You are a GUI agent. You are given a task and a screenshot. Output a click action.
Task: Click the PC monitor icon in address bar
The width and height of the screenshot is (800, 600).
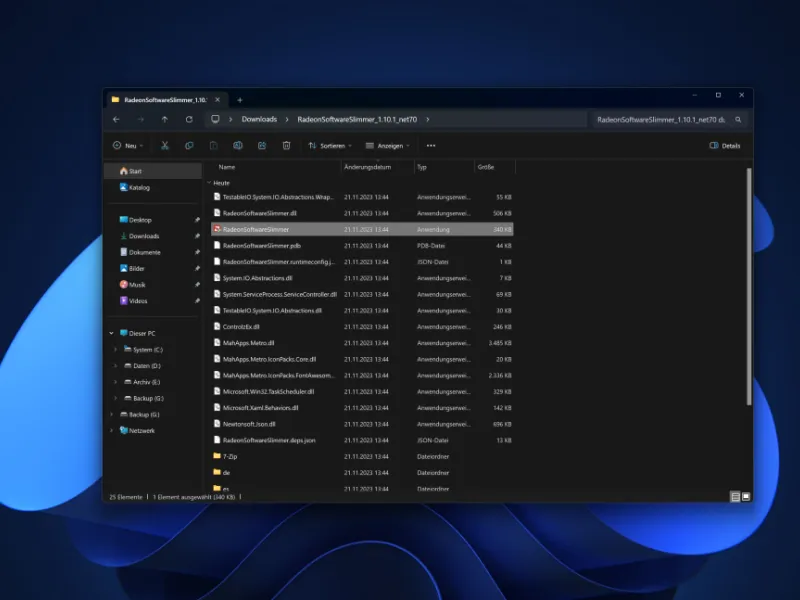click(215, 119)
